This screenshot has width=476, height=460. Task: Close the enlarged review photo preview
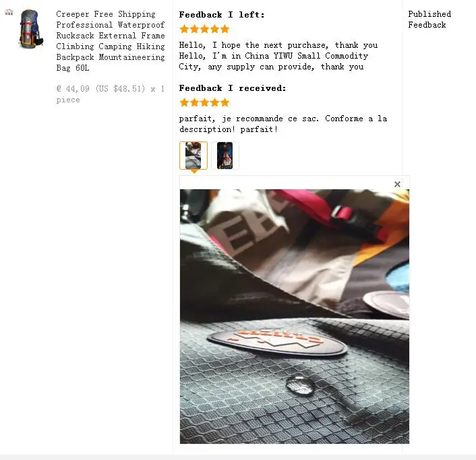coord(397,184)
